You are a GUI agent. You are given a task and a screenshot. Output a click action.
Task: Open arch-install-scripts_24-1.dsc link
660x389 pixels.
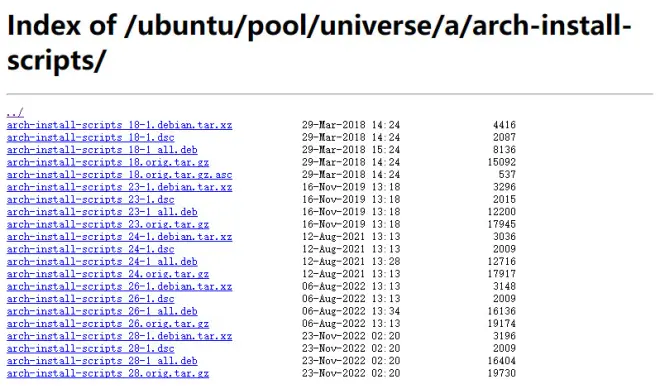coord(90,249)
